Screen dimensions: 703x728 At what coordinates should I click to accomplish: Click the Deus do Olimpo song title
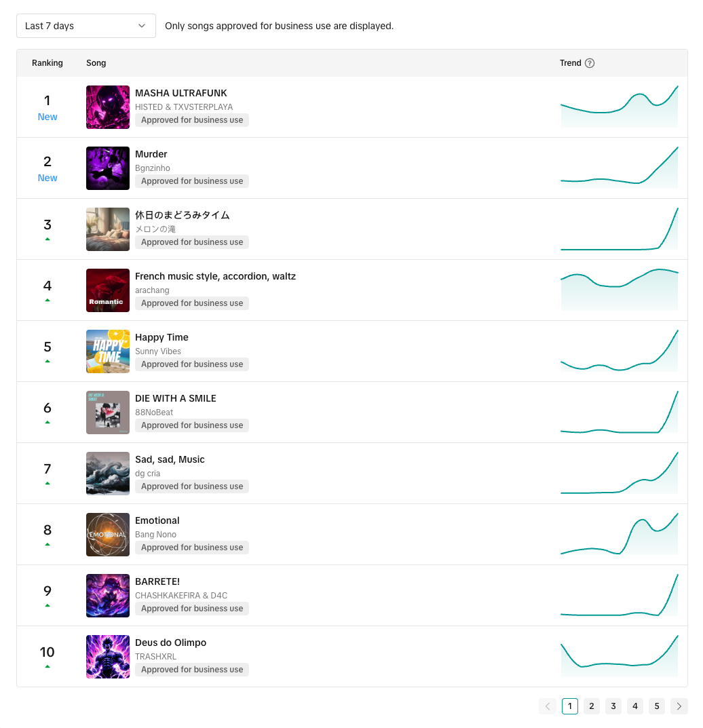(x=170, y=643)
